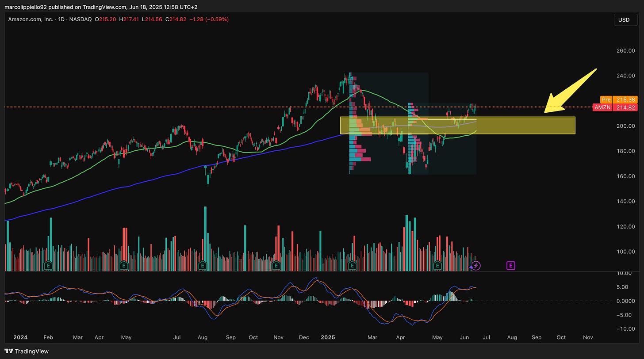The image size is (644, 359).
Task: Click the 140.00 price axis label
Action: [626, 201]
